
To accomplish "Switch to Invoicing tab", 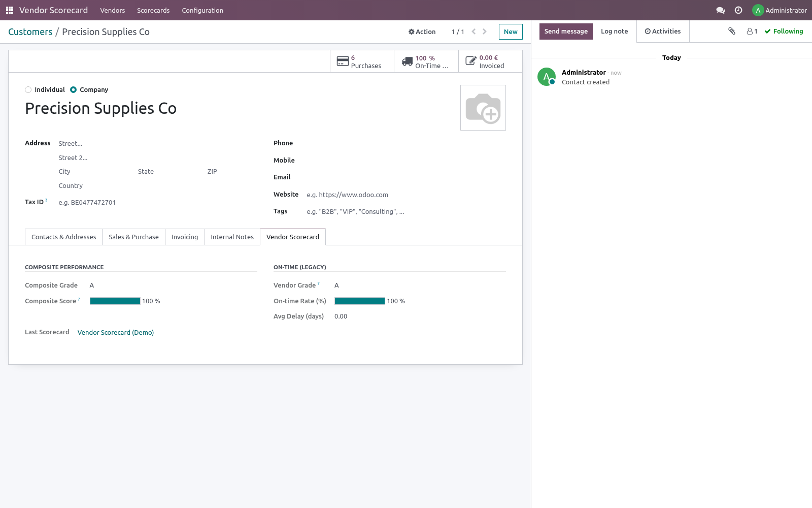I will (185, 237).
